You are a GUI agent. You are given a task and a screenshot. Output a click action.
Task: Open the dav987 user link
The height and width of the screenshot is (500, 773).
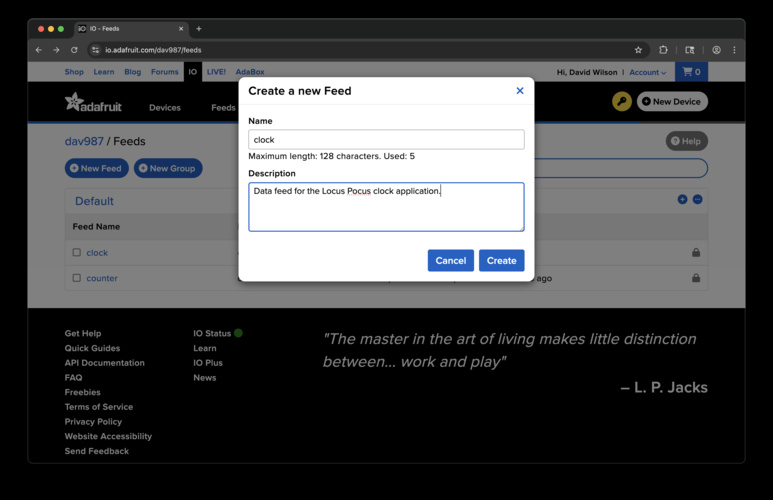pos(84,142)
